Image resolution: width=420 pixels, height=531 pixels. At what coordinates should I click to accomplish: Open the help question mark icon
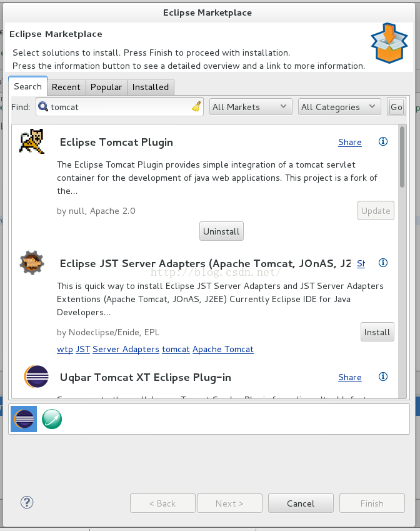pos(27,502)
